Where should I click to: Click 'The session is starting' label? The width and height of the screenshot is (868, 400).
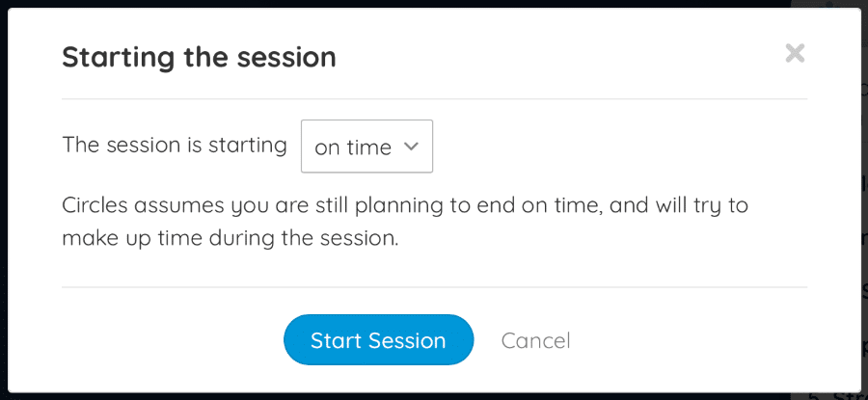coord(175,146)
